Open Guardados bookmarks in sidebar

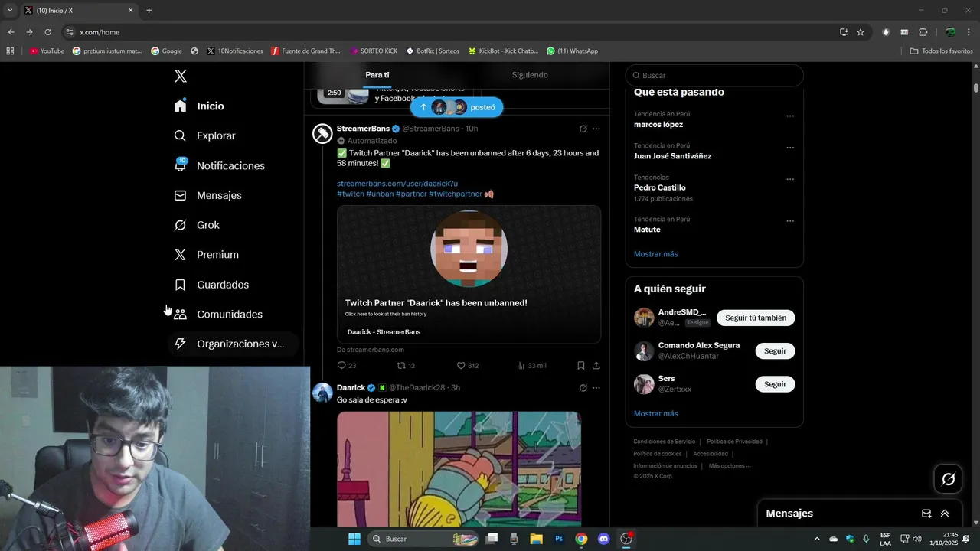[212, 285]
